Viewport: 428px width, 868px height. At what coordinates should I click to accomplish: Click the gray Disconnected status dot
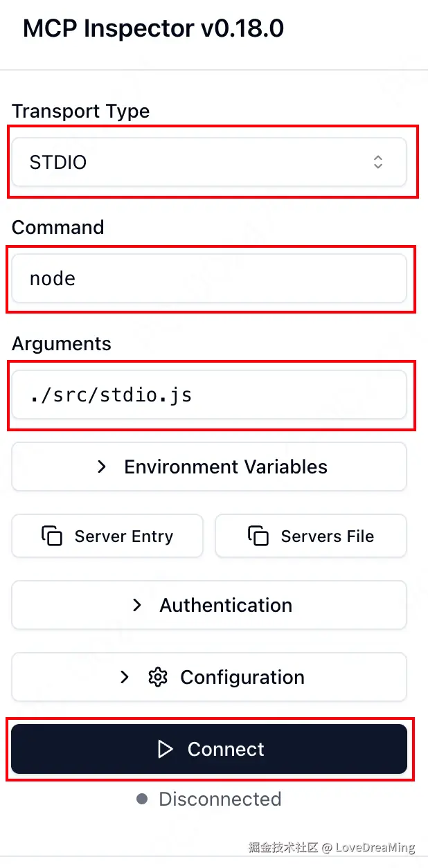click(x=142, y=799)
